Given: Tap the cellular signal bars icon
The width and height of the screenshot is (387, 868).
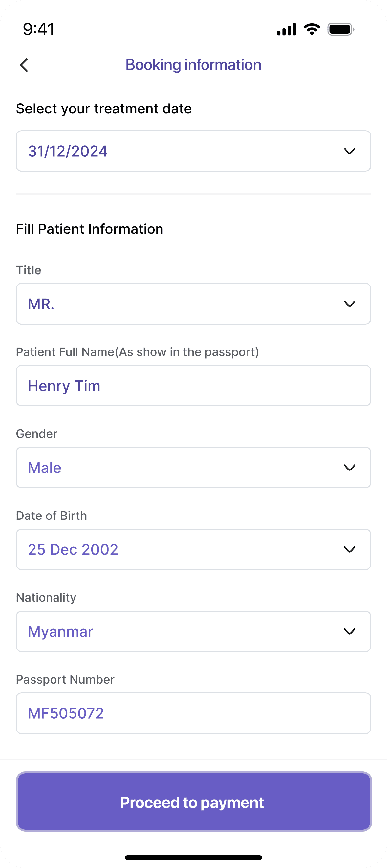Looking at the screenshot, I should [287, 29].
